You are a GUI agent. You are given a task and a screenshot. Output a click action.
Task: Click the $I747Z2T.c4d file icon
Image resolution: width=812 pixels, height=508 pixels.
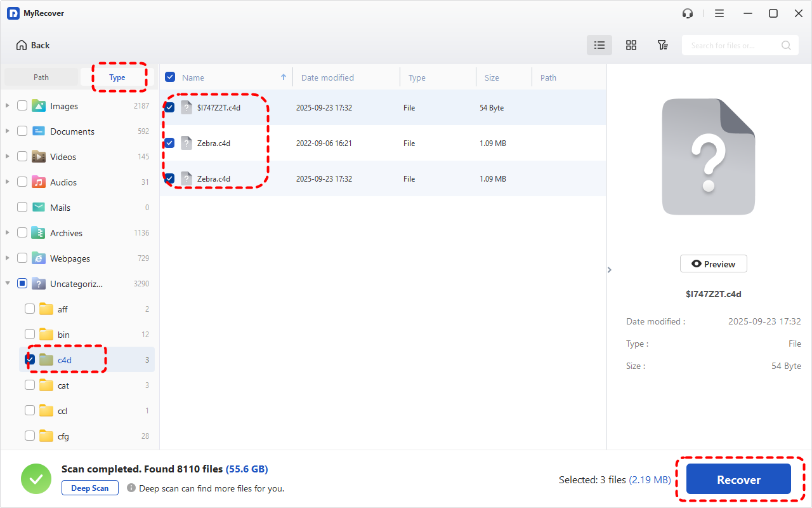186,107
